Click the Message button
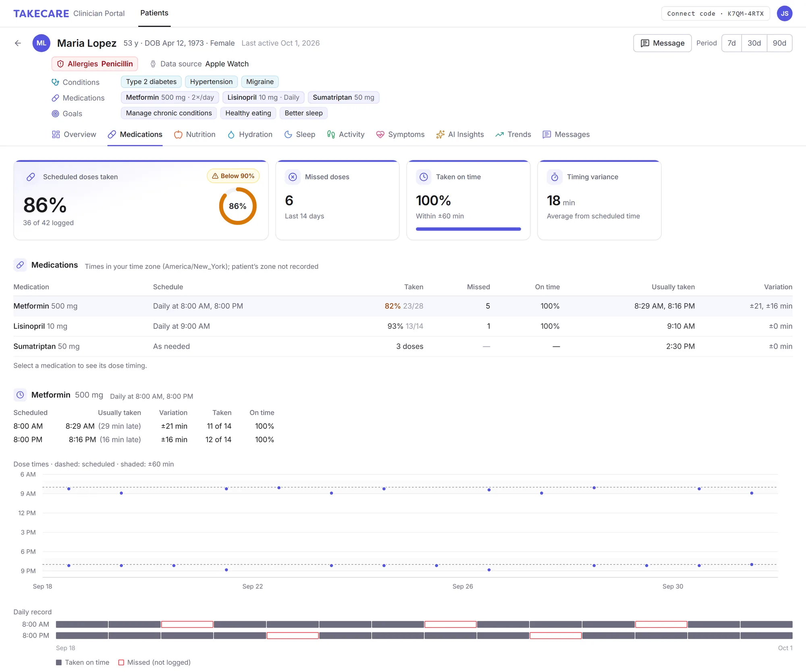The height and width of the screenshot is (672, 806). [662, 43]
